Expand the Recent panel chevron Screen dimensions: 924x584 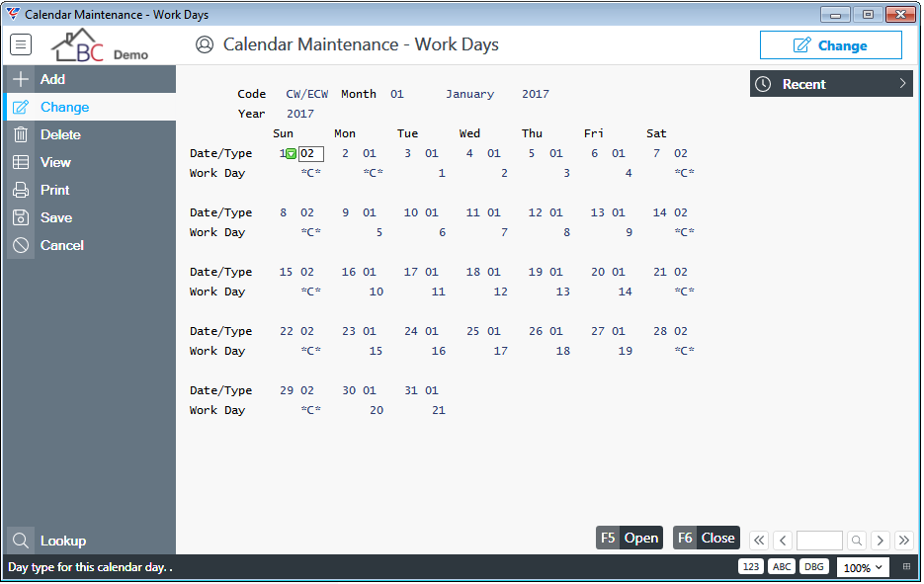pyautogui.click(x=903, y=84)
